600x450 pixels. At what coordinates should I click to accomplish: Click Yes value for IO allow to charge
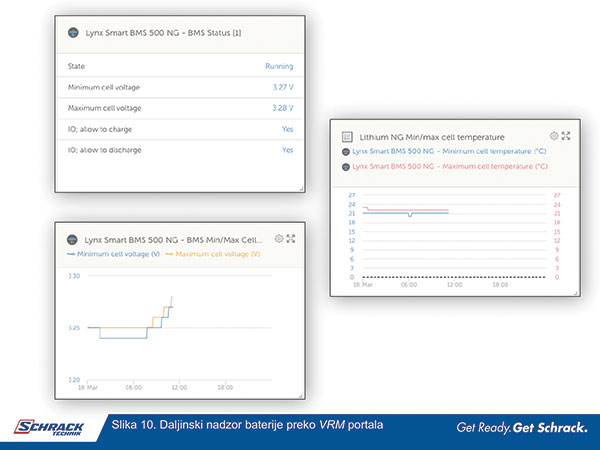[287, 129]
